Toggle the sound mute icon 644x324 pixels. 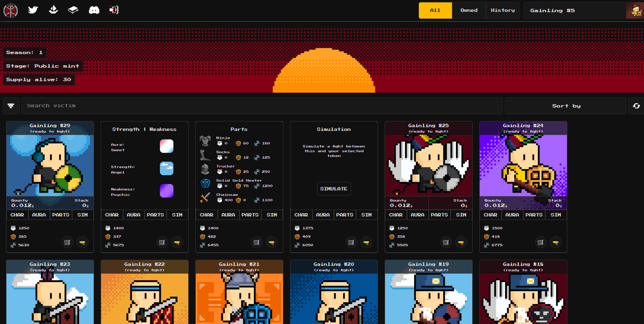pyautogui.click(x=114, y=10)
